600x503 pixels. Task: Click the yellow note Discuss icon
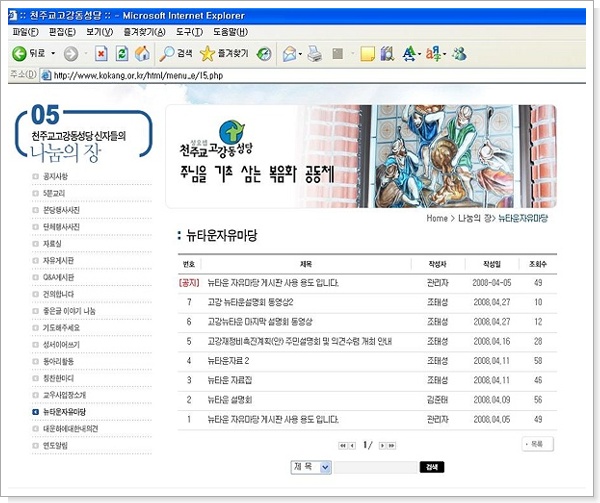coord(367,54)
